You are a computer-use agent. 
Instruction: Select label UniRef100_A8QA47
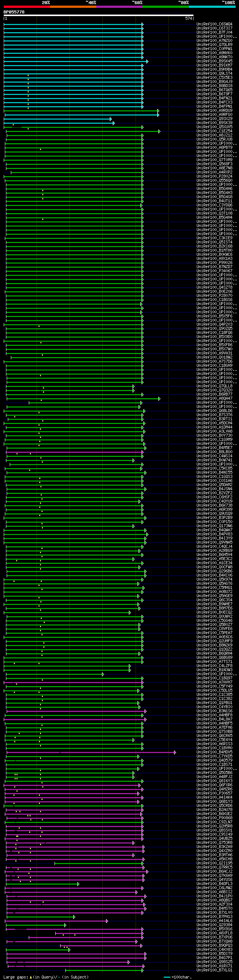pyautogui.click(x=214, y=399)
